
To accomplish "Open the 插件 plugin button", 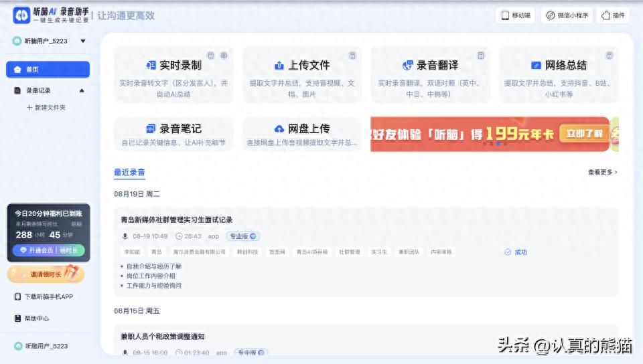I will (x=613, y=15).
